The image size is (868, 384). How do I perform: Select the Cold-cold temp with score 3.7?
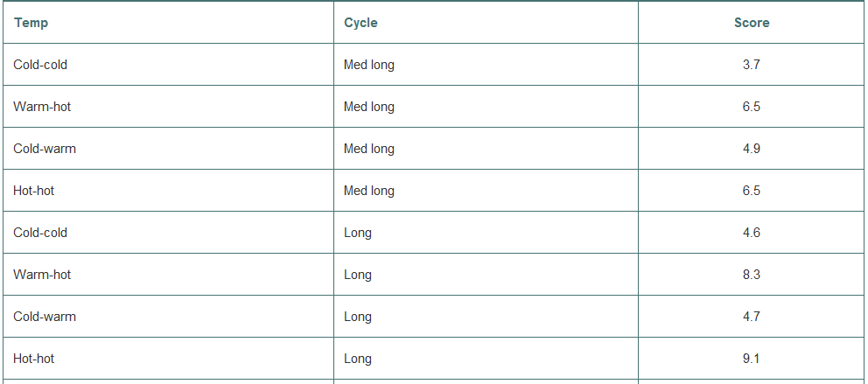(x=40, y=65)
